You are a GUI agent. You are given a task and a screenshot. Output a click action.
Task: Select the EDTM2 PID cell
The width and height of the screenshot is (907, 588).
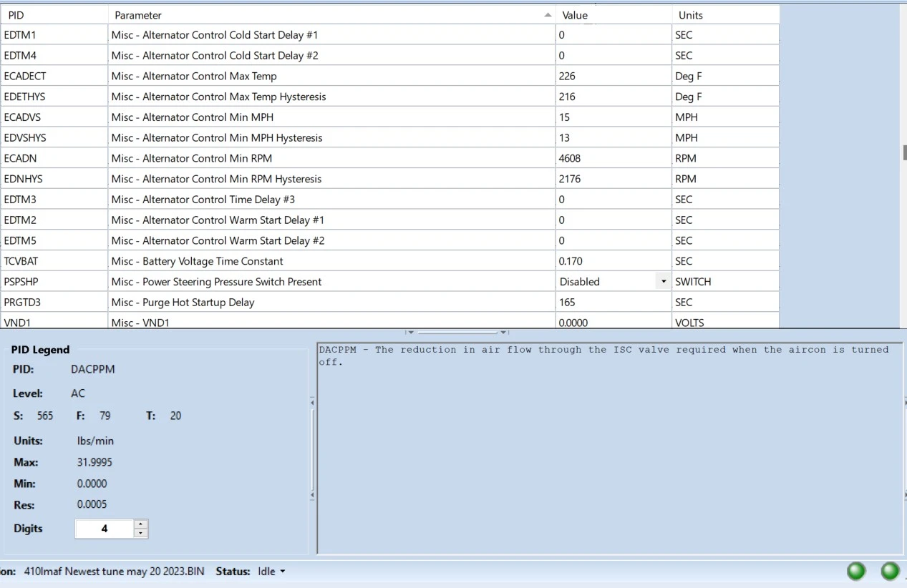pyautogui.click(x=54, y=220)
